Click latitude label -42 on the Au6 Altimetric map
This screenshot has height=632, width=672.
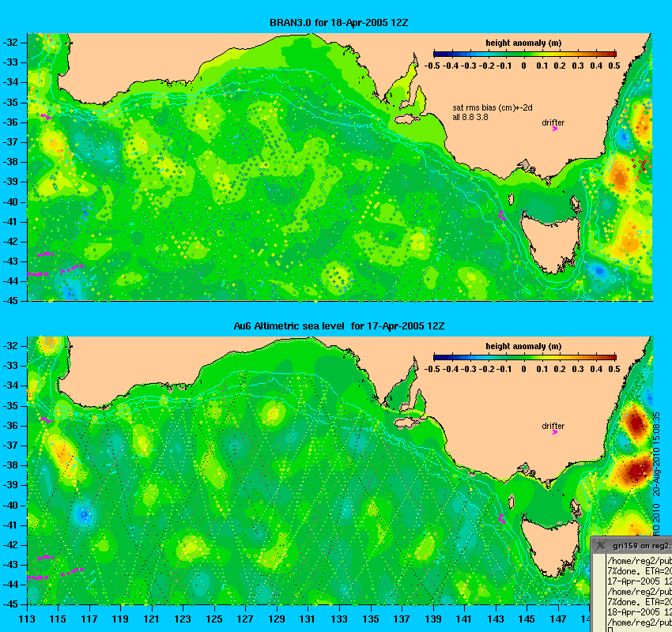(10, 545)
